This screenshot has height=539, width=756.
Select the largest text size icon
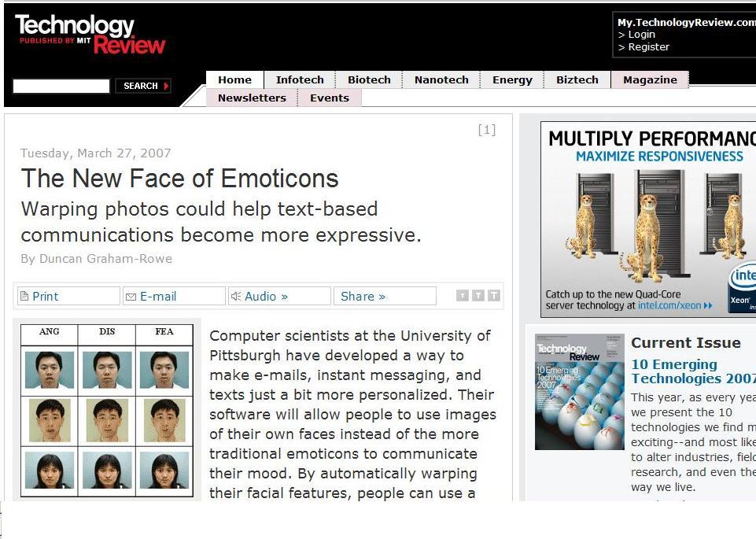click(494, 296)
